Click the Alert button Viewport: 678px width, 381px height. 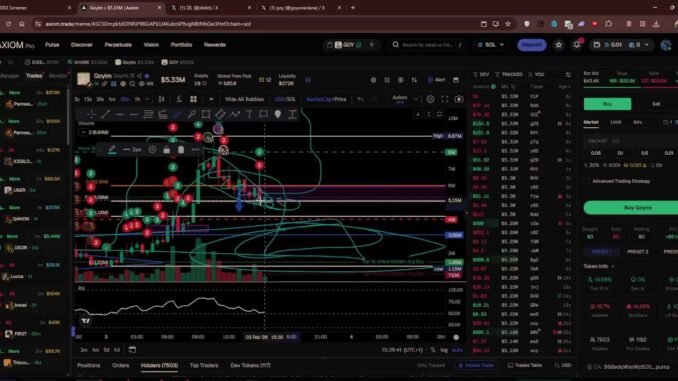pyautogui.click(x=436, y=80)
